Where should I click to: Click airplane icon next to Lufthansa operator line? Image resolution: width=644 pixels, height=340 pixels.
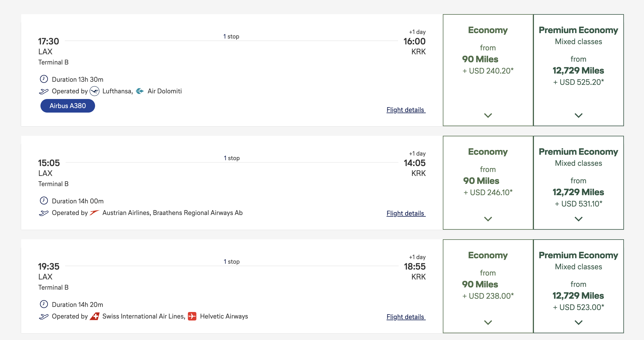pyautogui.click(x=44, y=91)
